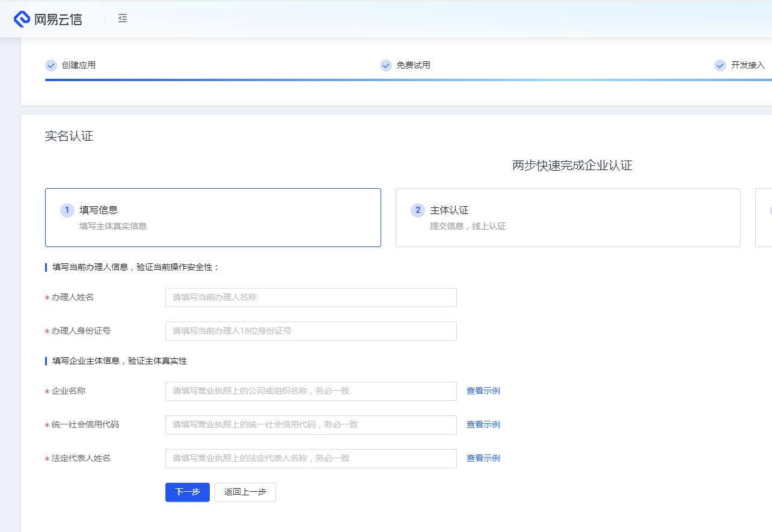The width and height of the screenshot is (772, 532).
Task: Click the 办理人身份证号 field label
Action: pyautogui.click(x=81, y=331)
